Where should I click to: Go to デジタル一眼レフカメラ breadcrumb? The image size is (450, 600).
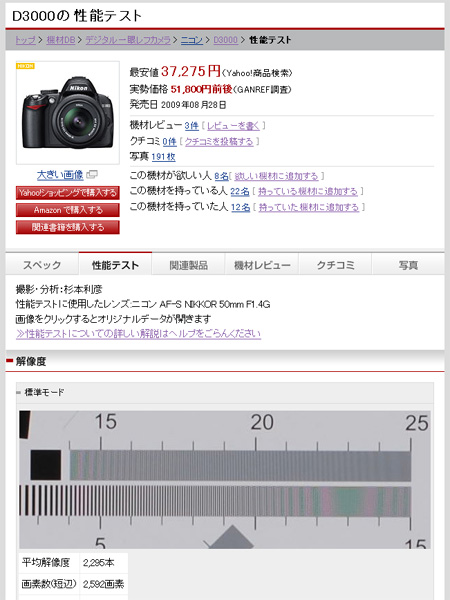pyautogui.click(x=128, y=40)
